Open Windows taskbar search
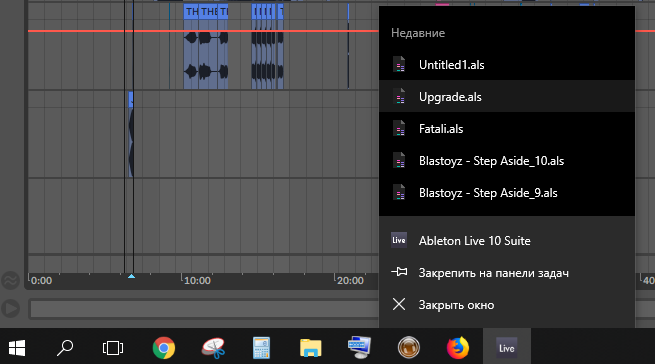 (65, 347)
